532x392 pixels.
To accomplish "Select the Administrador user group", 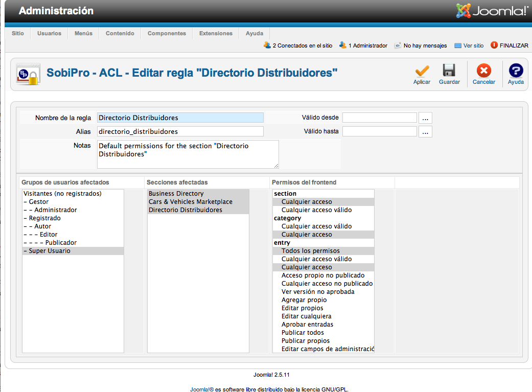I will 73,210.
